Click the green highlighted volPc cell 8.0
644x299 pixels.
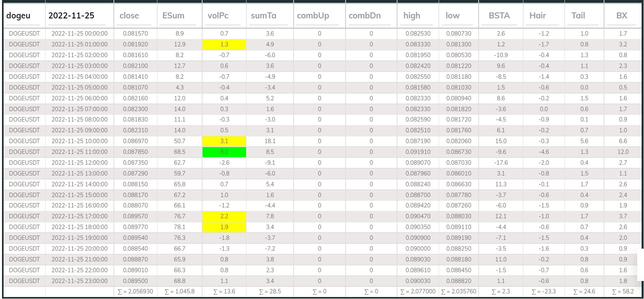tap(224, 152)
